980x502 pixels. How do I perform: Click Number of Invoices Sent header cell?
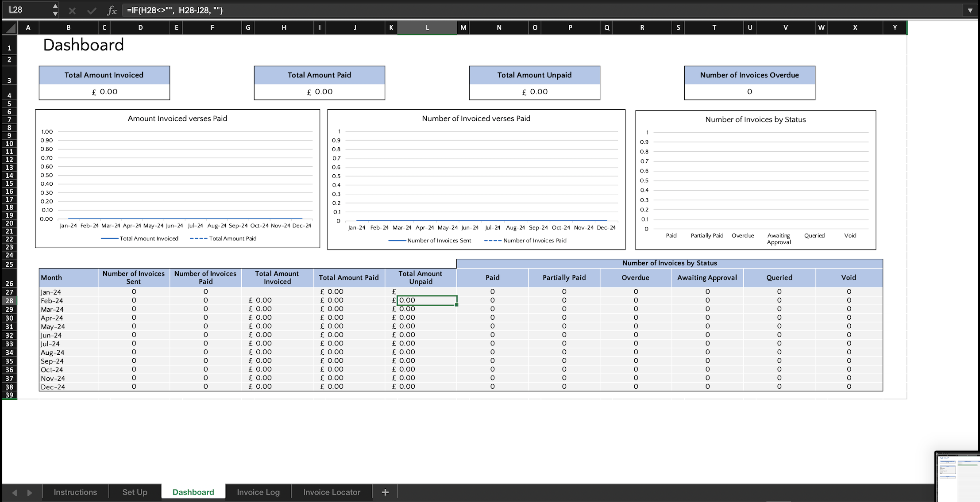(x=134, y=278)
